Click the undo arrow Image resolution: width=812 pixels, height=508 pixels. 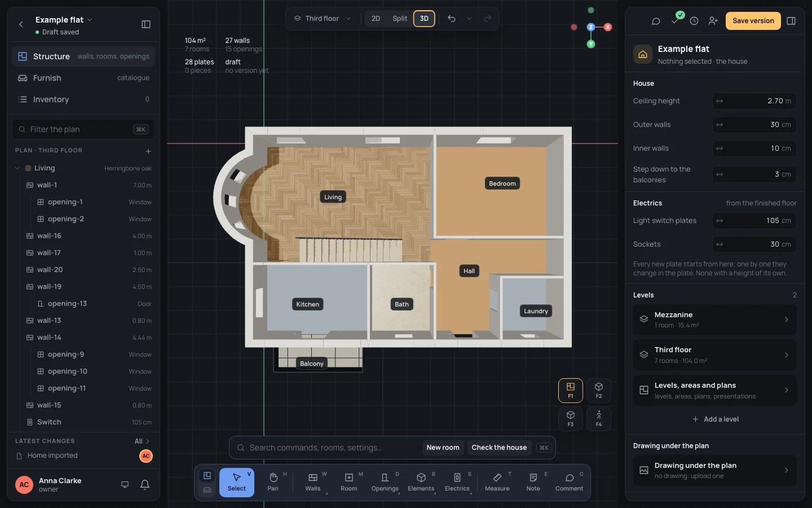(452, 19)
